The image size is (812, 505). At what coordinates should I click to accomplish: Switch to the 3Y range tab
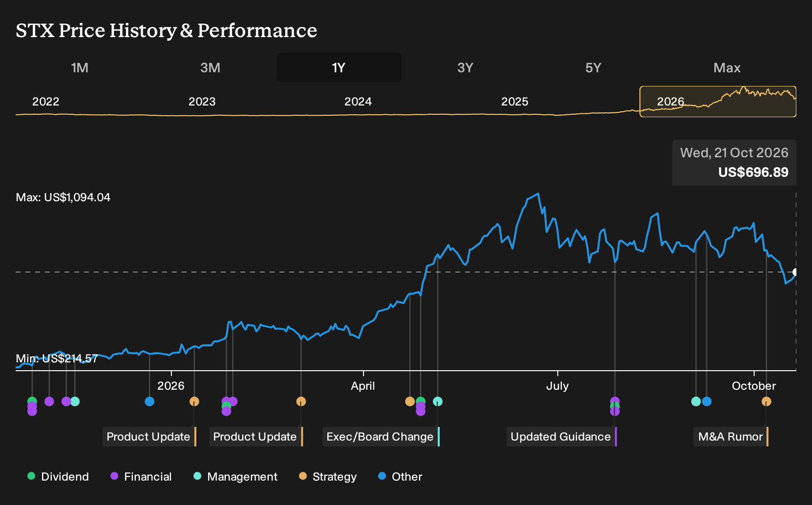(x=465, y=68)
